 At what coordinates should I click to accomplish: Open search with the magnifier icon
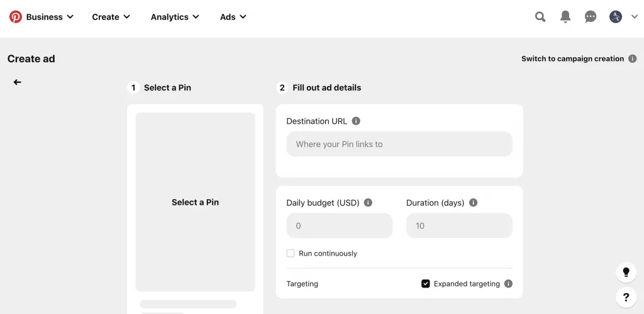coord(540,17)
